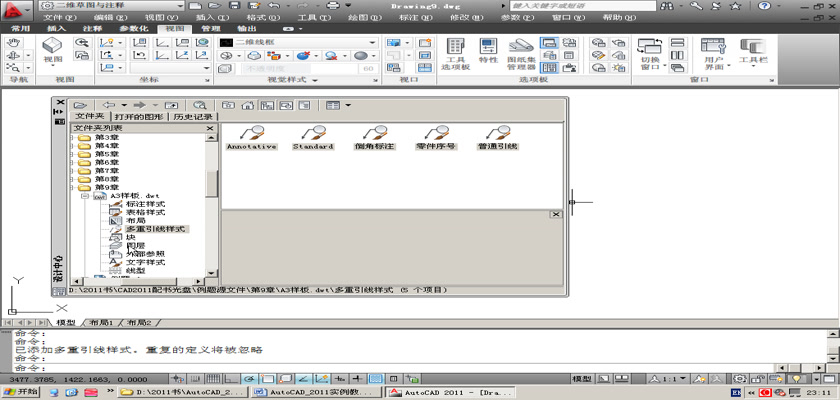
Task: Select the 倒角标注 multileader style icon
Action: (374, 138)
